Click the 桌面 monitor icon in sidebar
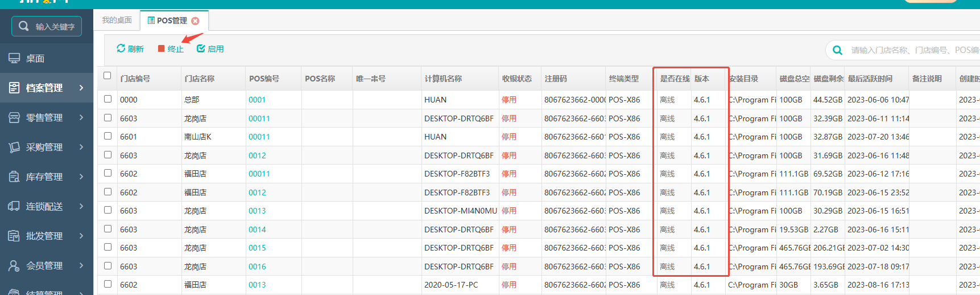This screenshot has width=980, height=295. click(x=14, y=58)
